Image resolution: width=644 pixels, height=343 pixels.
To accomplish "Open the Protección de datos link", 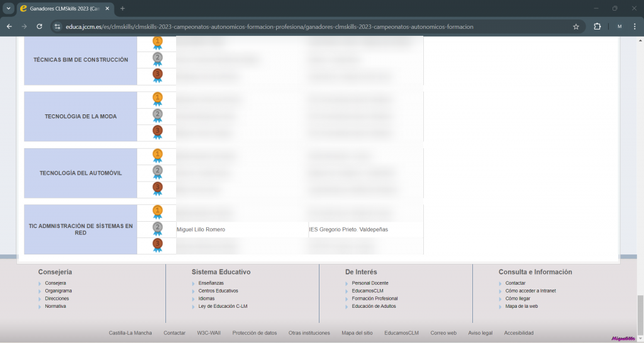I will pyautogui.click(x=255, y=333).
